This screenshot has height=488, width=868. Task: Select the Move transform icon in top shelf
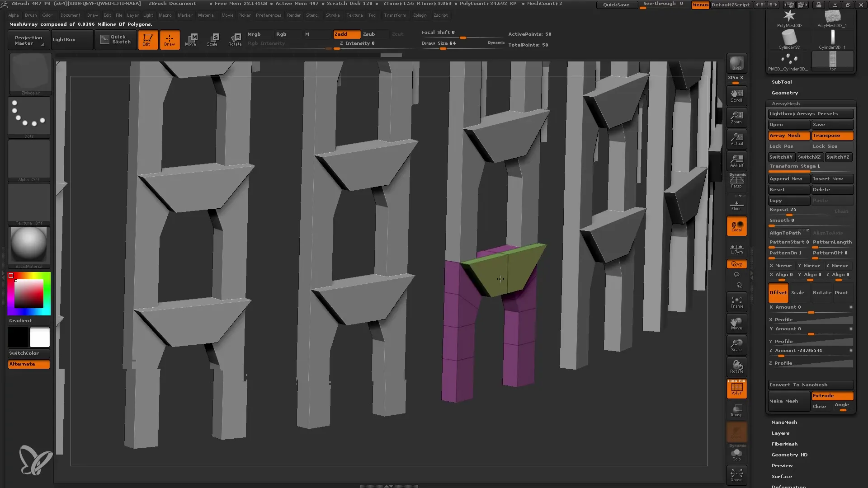coord(191,40)
